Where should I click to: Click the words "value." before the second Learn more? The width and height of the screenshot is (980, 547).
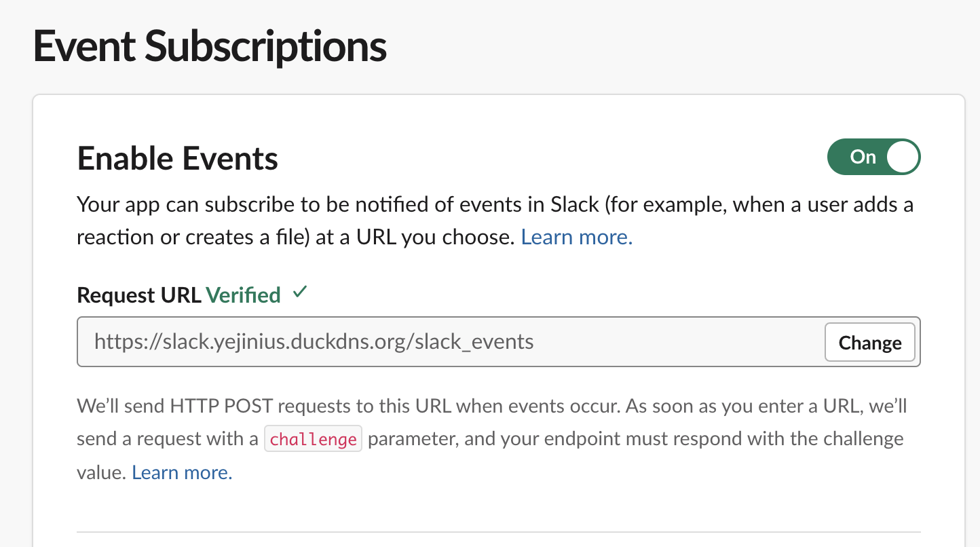point(102,472)
